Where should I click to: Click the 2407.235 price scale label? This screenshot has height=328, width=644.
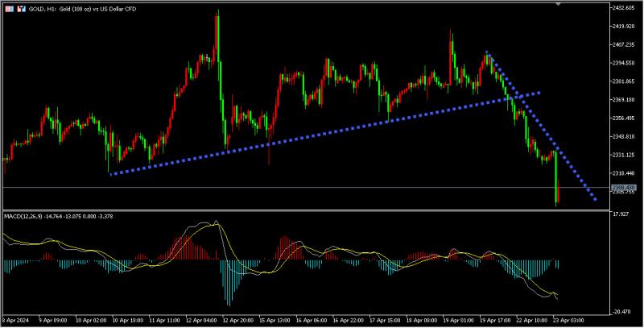click(x=625, y=44)
